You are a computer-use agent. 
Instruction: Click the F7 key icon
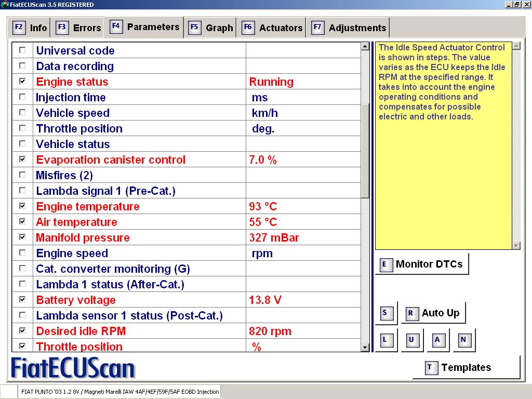[317, 27]
